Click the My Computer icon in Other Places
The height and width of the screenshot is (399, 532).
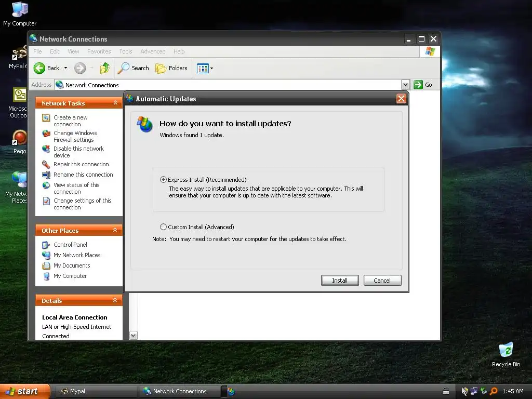pos(46,276)
